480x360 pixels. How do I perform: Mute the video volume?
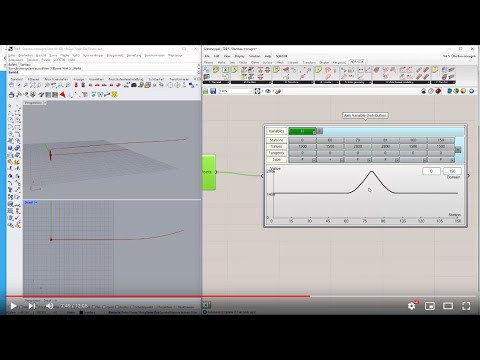[49, 306]
